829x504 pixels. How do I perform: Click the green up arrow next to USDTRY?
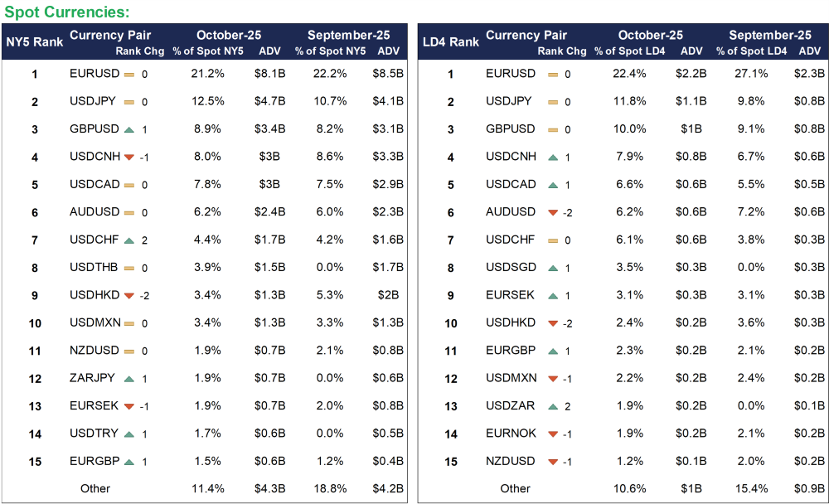coord(128,434)
